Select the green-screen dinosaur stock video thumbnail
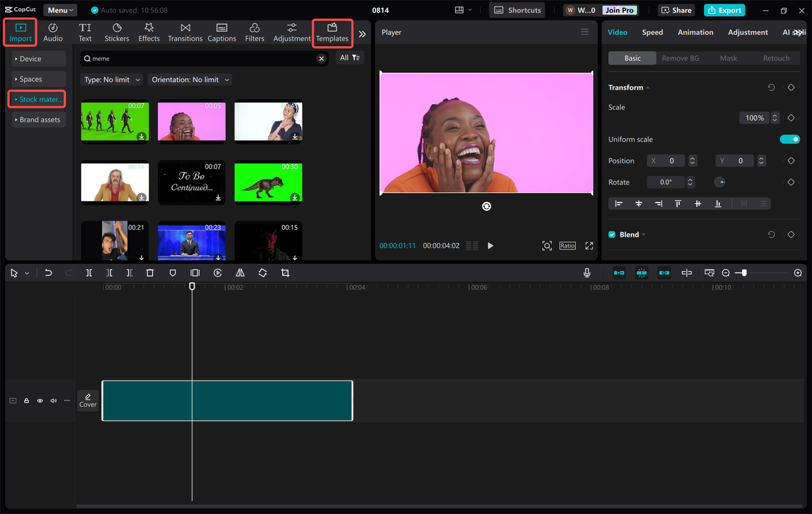The width and height of the screenshot is (812, 514). pos(268,182)
